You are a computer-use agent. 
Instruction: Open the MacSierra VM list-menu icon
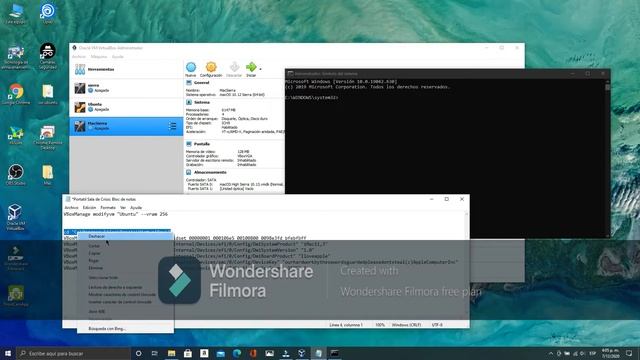pos(173,127)
